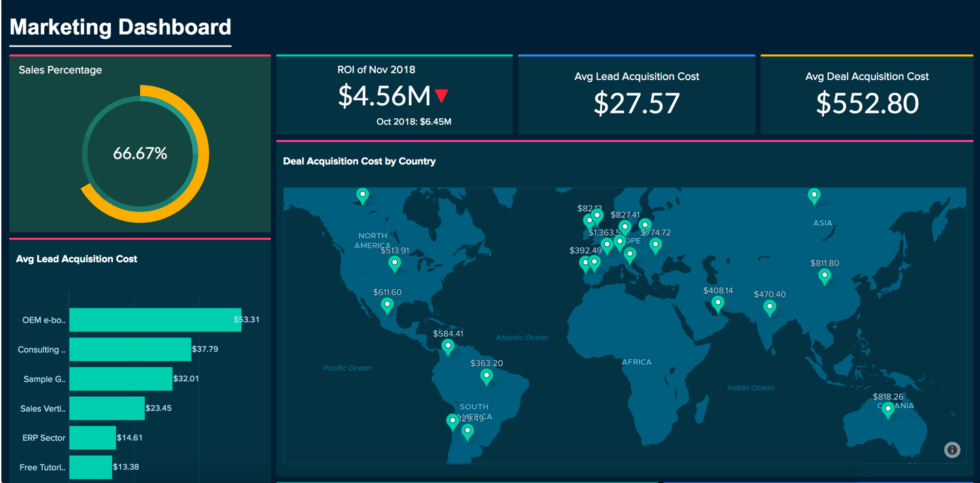Click the $363.20 pin in Brazil
This screenshot has height=483, width=980.
pyautogui.click(x=487, y=375)
